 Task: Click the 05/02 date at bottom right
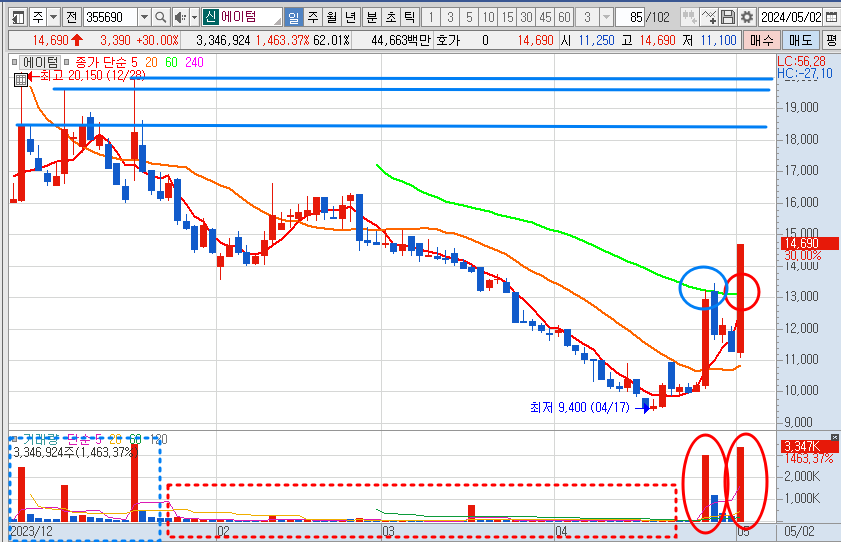[799, 531]
